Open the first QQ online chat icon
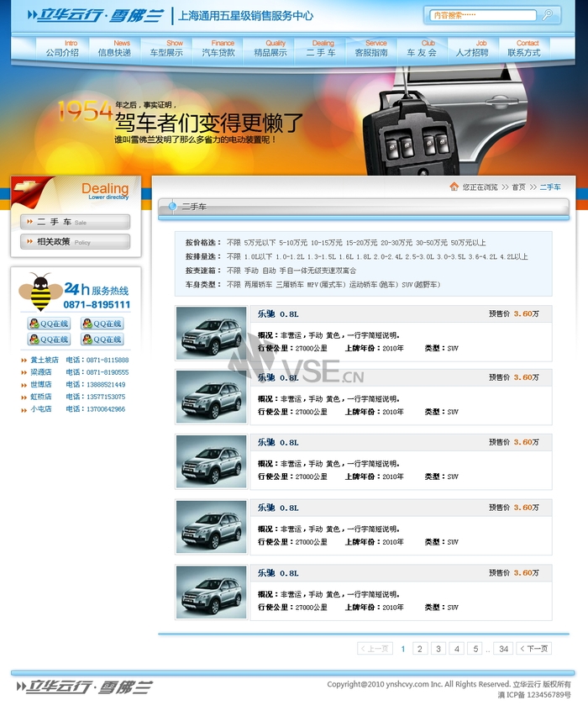Screen dimensions: 588x716 point(49,324)
